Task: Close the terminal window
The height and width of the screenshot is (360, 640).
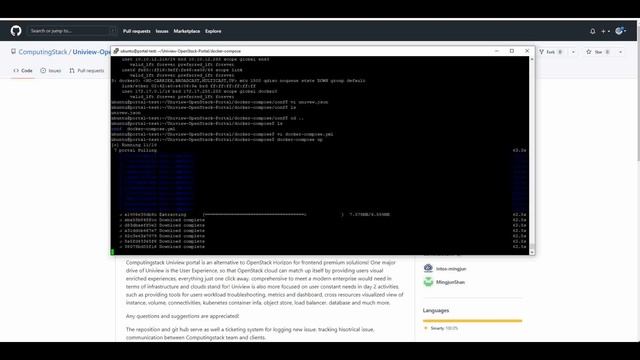Action: (527, 51)
